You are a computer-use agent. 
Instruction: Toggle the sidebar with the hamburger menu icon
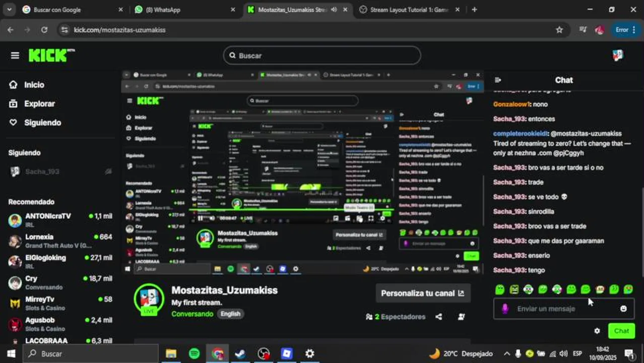click(15, 55)
